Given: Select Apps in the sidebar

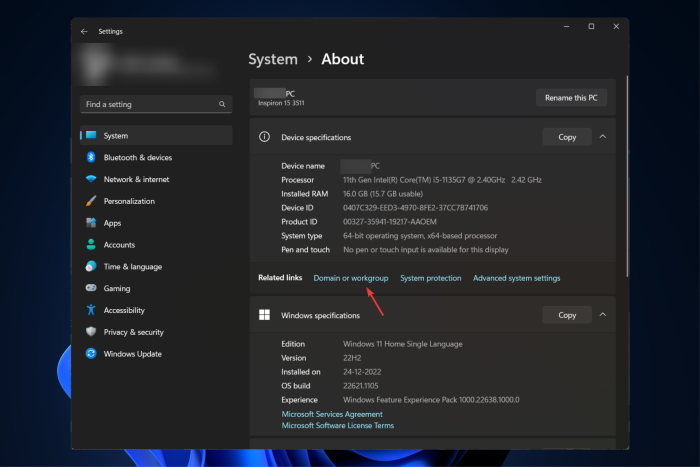Looking at the screenshot, I should (x=156, y=223).
